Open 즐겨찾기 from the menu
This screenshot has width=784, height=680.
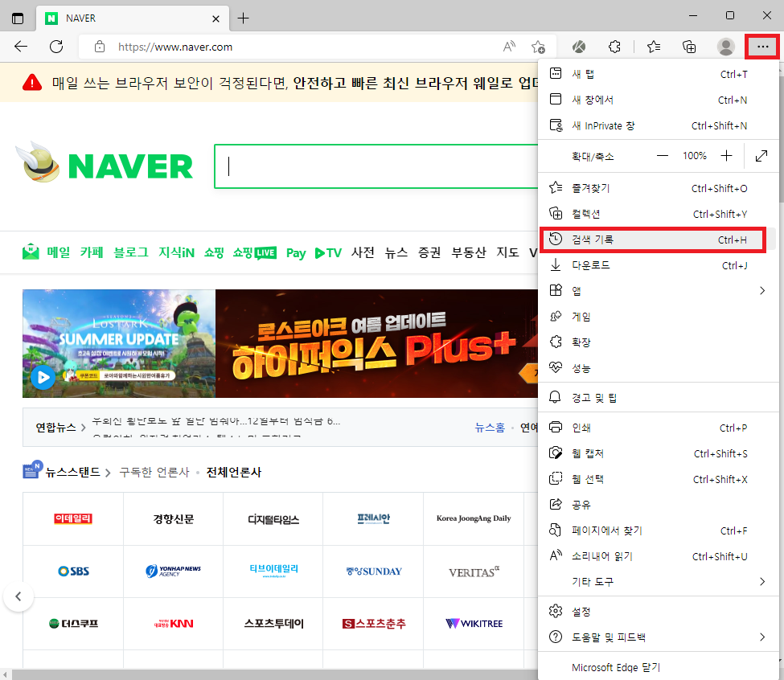[658, 188]
